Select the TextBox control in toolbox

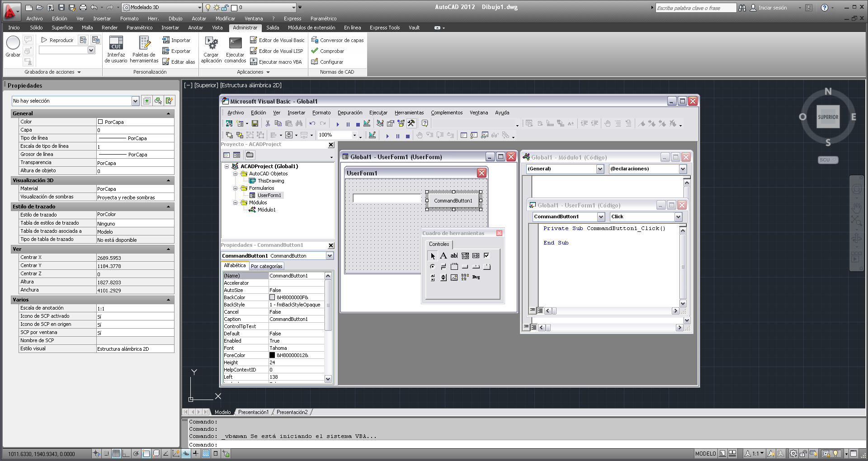tap(454, 256)
